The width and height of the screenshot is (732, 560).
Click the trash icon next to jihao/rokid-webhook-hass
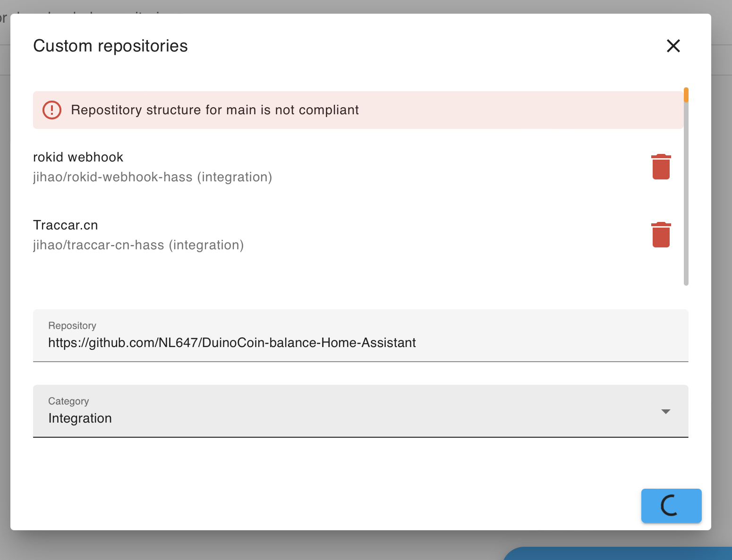(661, 167)
